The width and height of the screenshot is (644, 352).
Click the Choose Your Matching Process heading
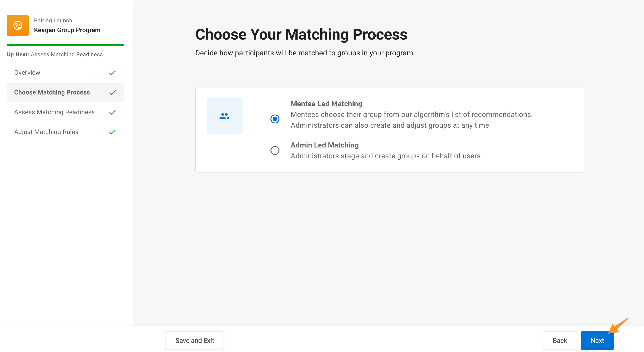pyautogui.click(x=301, y=34)
